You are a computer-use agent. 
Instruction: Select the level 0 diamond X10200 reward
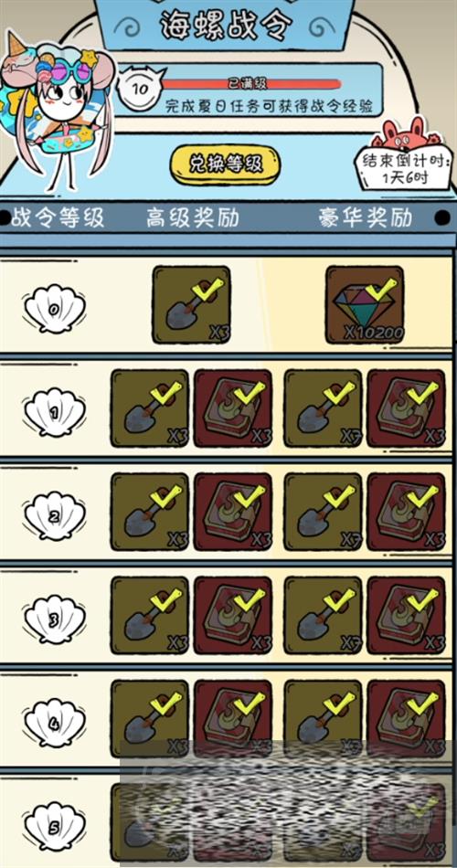pos(365,304)
